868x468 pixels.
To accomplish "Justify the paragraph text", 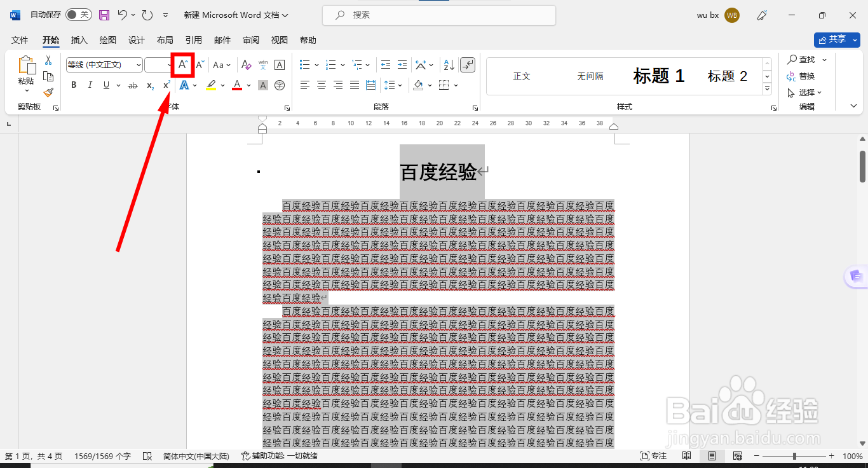I will coord(355,85).
